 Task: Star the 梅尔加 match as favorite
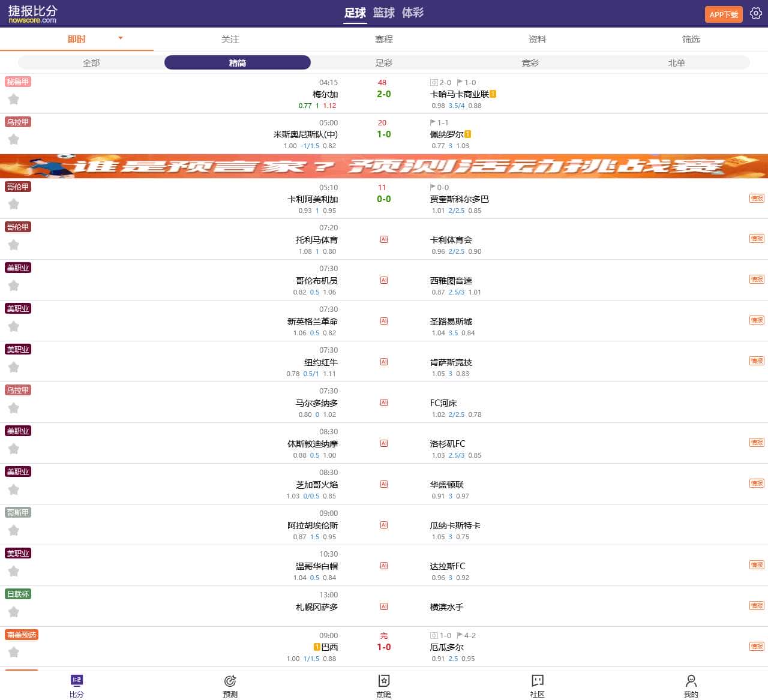(14, 99)
